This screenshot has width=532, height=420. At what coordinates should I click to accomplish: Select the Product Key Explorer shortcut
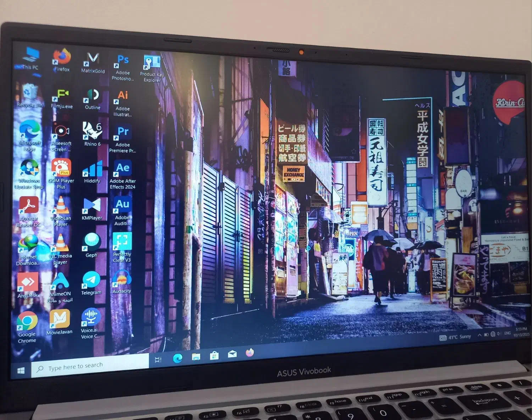coord(152,69)
